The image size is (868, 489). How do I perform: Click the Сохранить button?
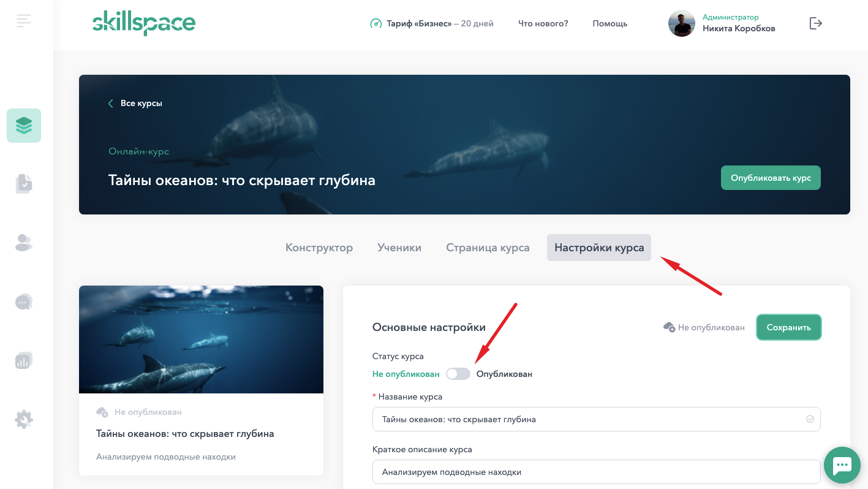click(x=789, y=327)
